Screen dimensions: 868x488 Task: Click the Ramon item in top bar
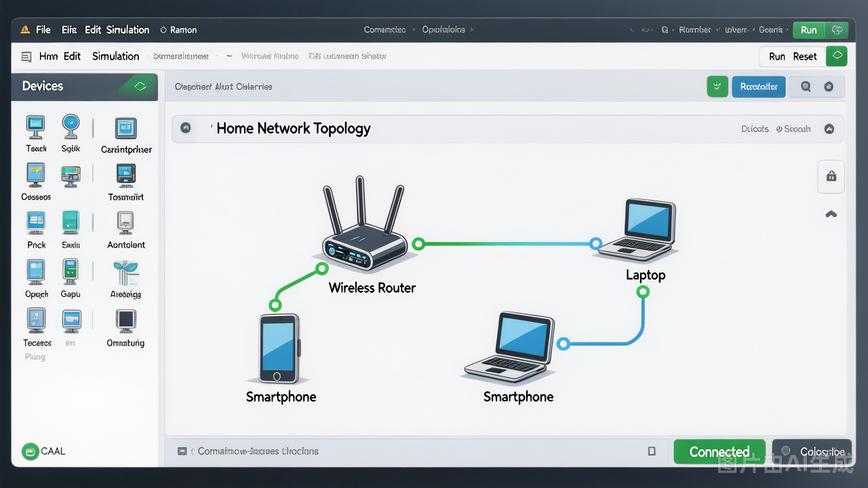[178, 30]
